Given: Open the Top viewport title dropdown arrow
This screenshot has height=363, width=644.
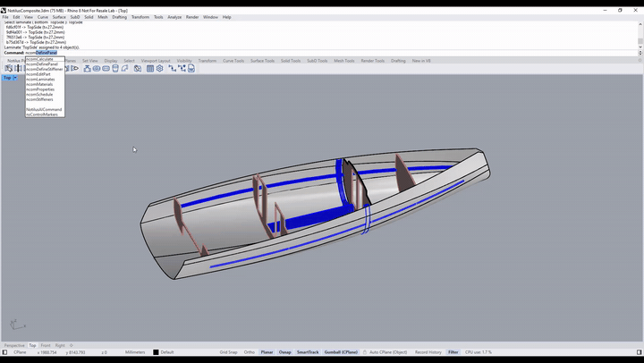Looking at the screenshot, I should pyautogui.click(x=15, y=78).
